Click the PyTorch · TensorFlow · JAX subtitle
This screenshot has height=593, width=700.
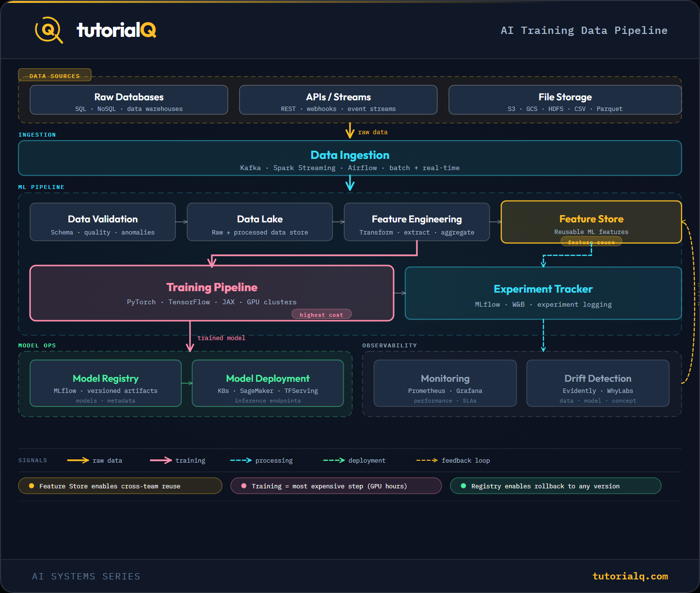tap(212, 302)
